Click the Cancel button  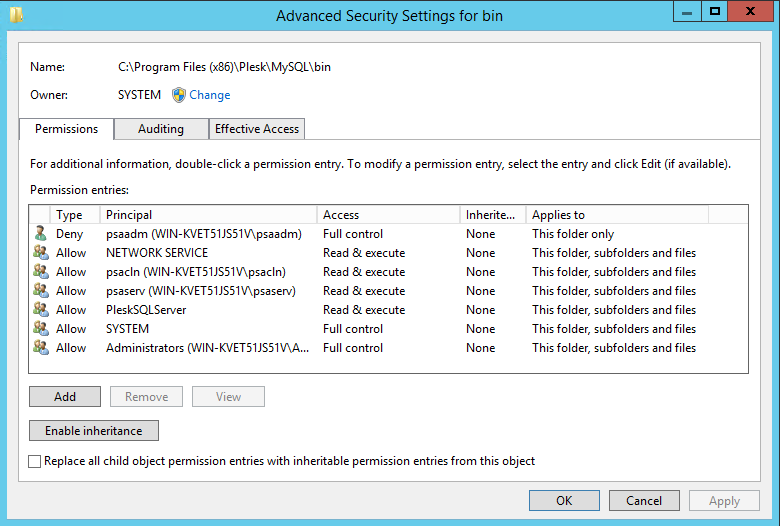pos(644,501)
